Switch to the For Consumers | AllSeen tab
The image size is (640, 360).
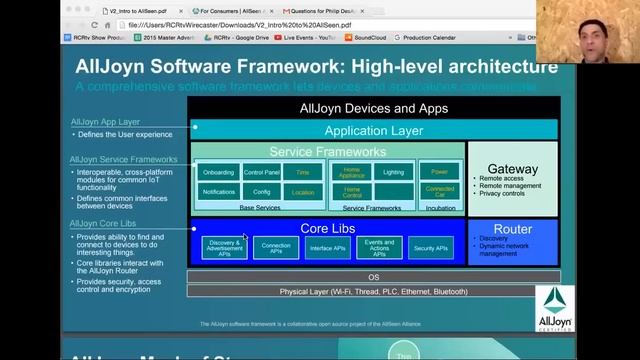229,11
